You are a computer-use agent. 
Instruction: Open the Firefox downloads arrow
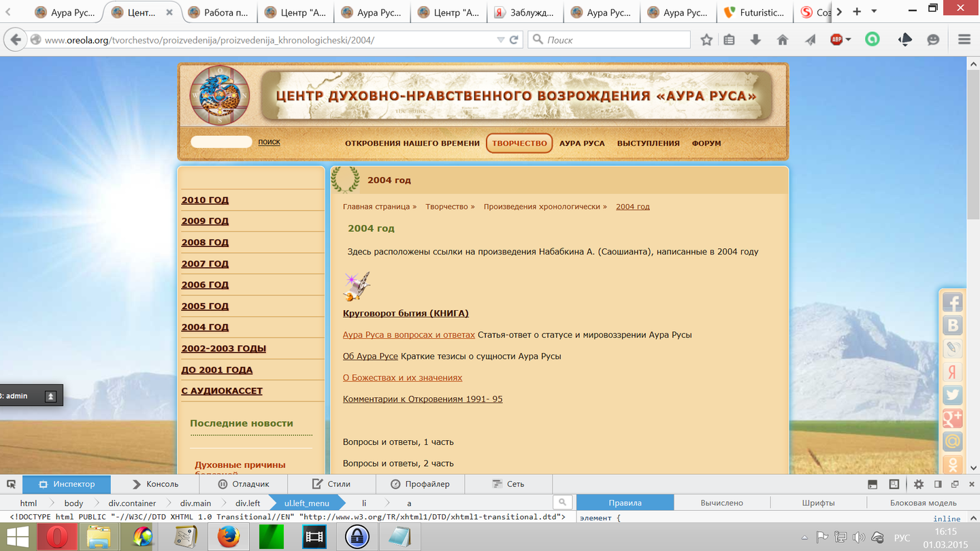coord(755,40)
